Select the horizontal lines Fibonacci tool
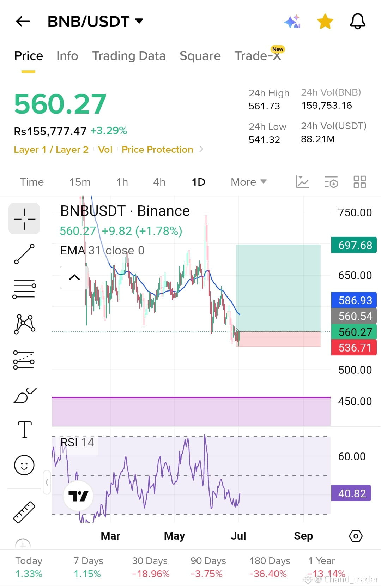Viewport: 381px width, 588px height. tap(24, 289)
